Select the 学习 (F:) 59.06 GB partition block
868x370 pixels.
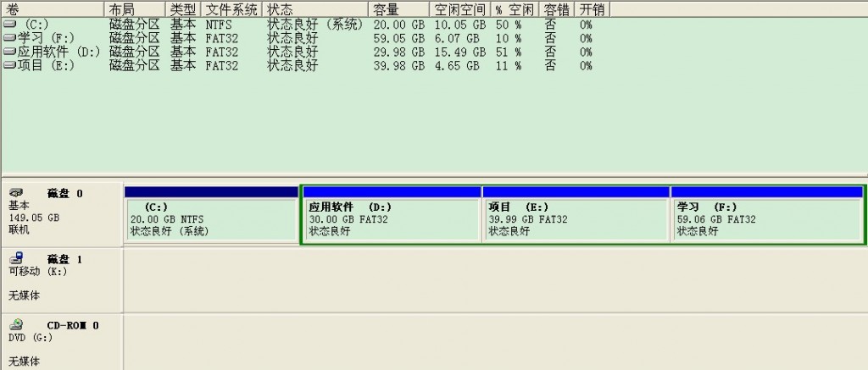766,219
